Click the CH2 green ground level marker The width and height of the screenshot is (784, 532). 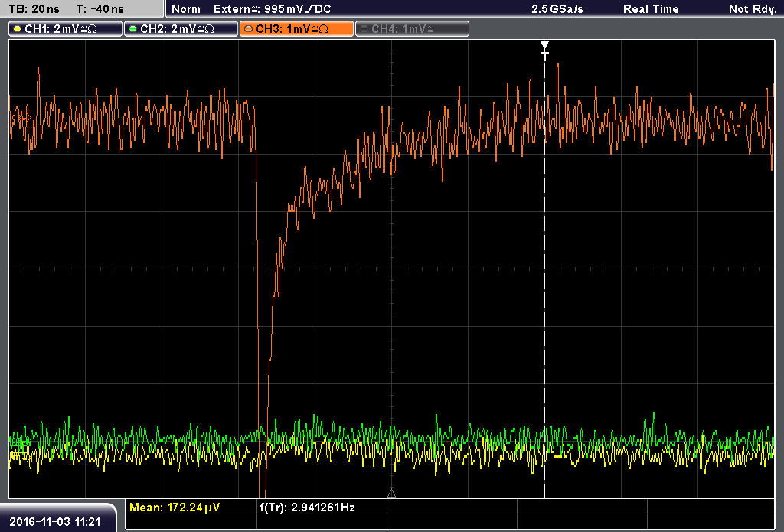pos(20,440)
